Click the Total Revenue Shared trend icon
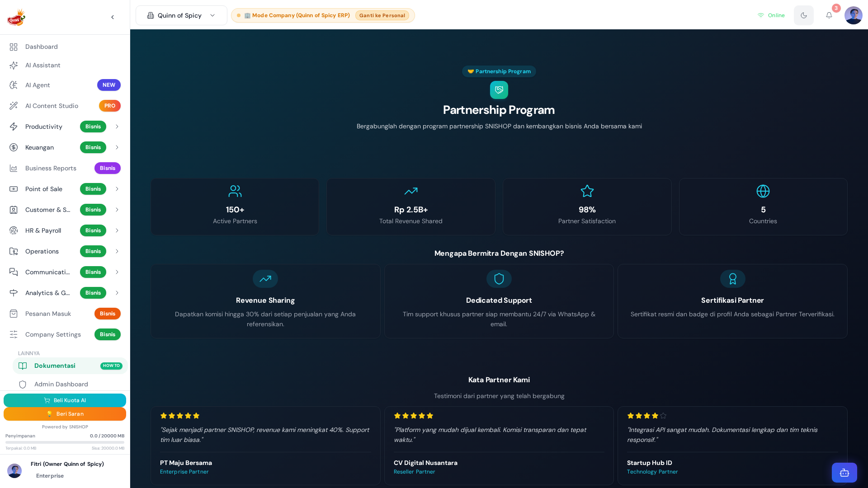Screen dimensions: 868x488 (411, 191)
